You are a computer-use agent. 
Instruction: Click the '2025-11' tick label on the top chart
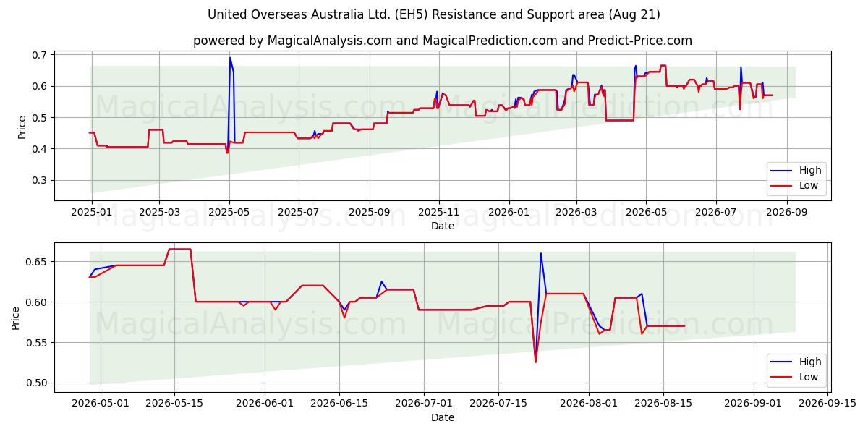pyautogui.click(x=438, y=213)
